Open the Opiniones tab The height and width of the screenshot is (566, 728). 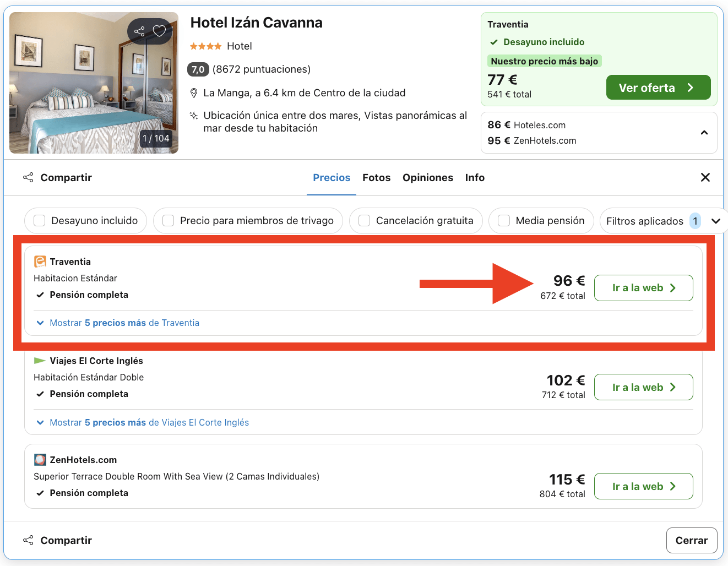click(x=428, y=177)
